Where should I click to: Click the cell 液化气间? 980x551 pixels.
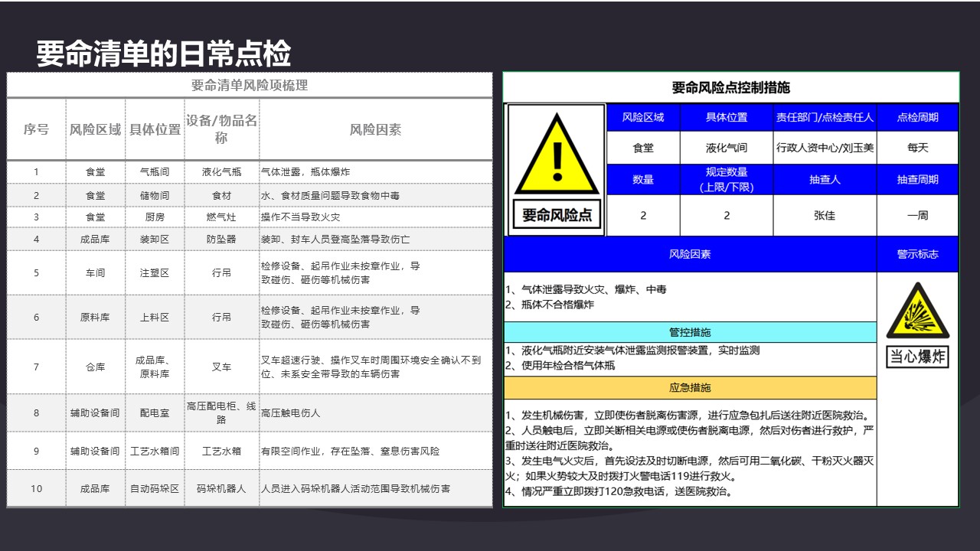(727, 148)
